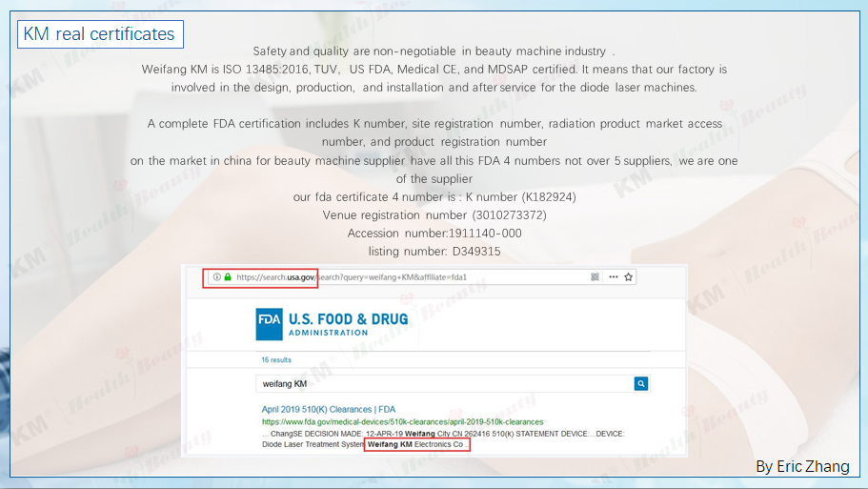The height and width of the screenshot is (489, 868).
Task: Click the listing number: D349315 line
Action: coord(434,252)
